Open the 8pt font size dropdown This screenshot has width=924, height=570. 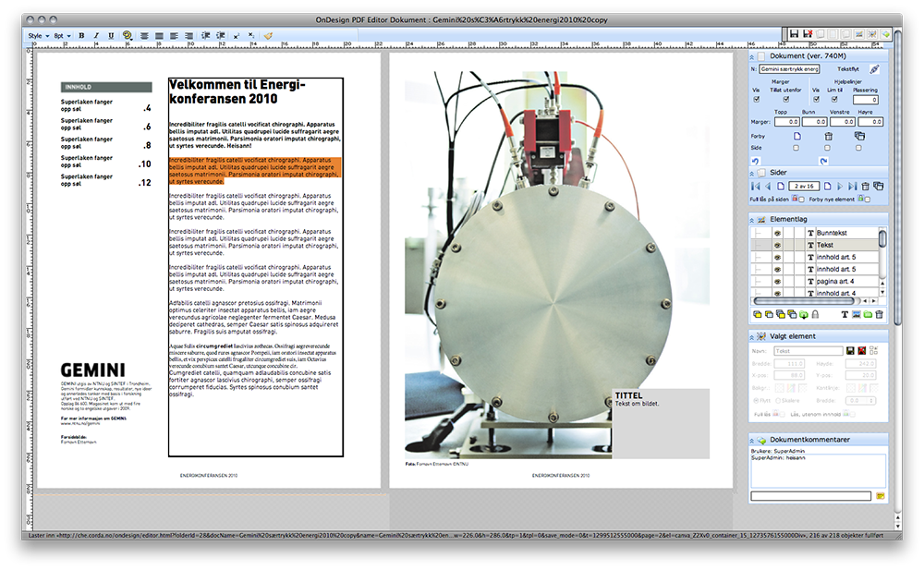pos(62,35)
